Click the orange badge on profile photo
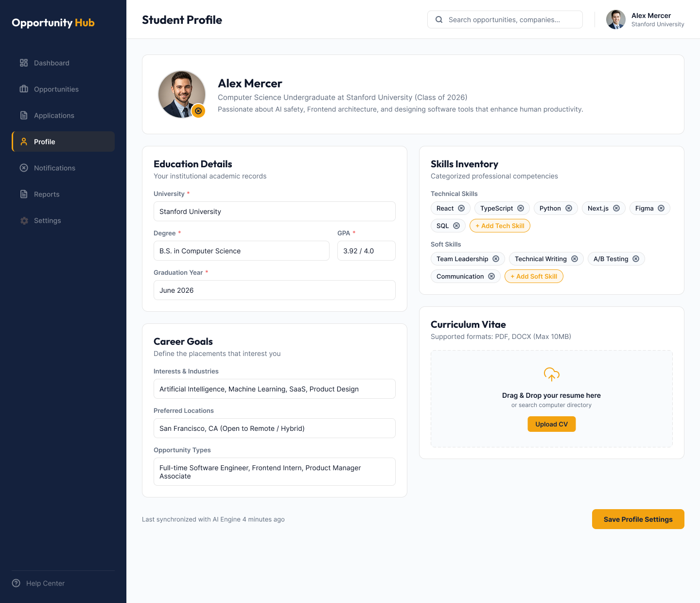700x603 pixels. coord(198,111)
